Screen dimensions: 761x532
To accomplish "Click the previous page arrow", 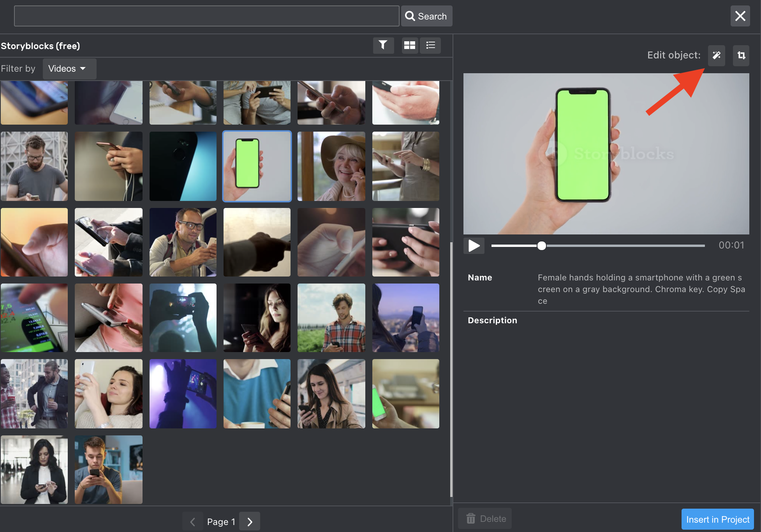I will click(x=192, y=521).
